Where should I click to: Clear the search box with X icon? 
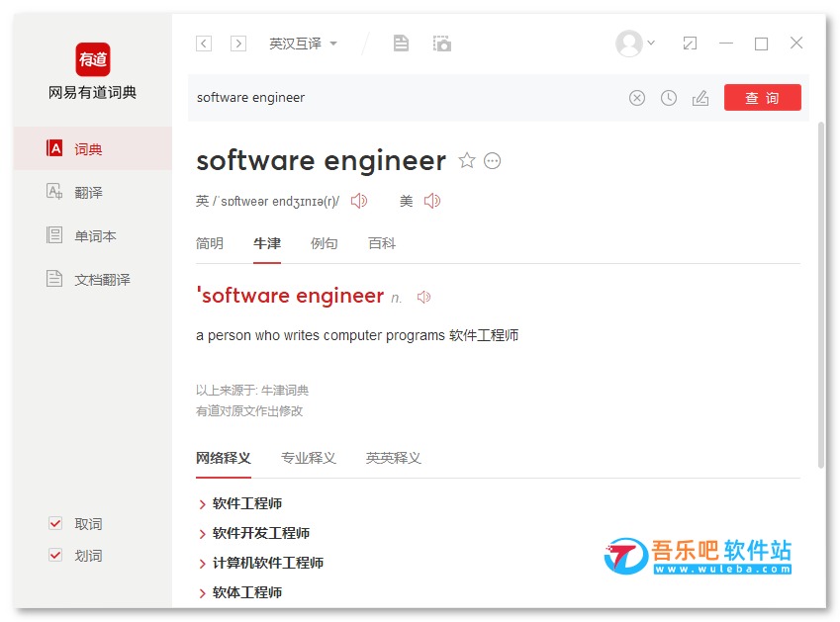coord(637,98)
